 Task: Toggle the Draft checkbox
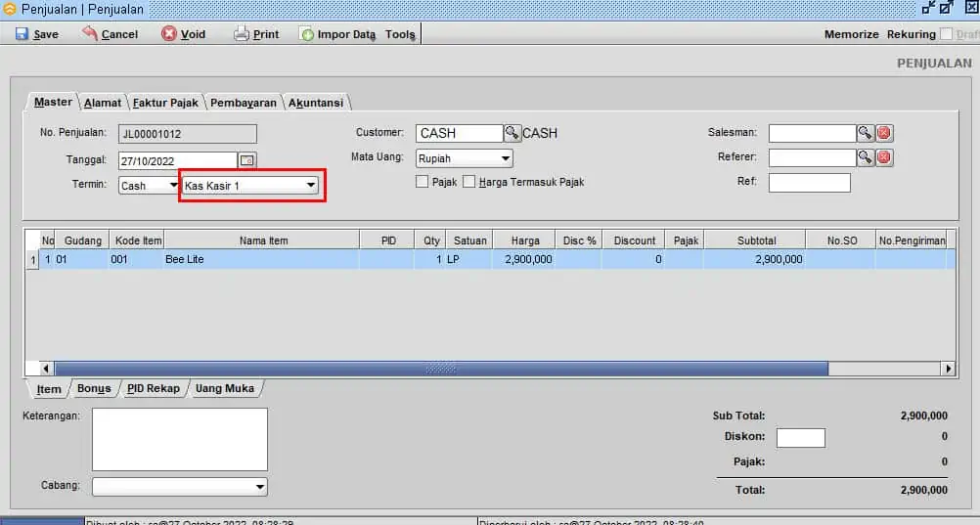point(946,34)
